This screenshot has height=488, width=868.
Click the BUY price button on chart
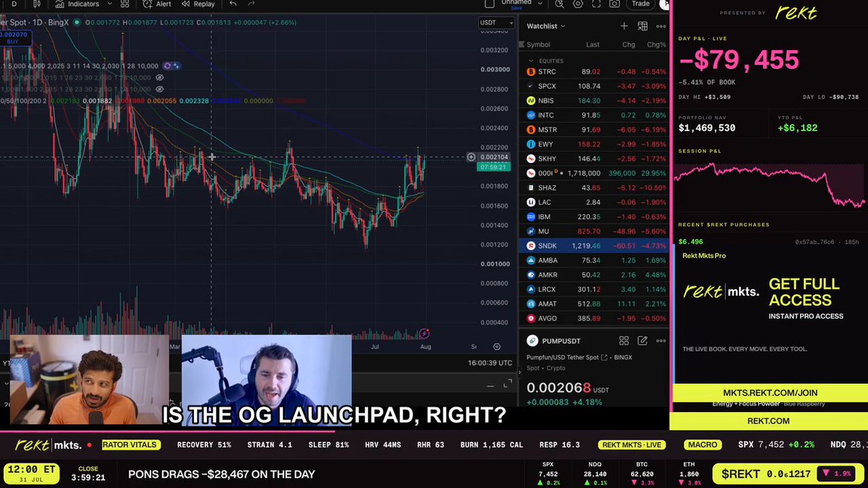pyautogui.click(x=12, y=38)
